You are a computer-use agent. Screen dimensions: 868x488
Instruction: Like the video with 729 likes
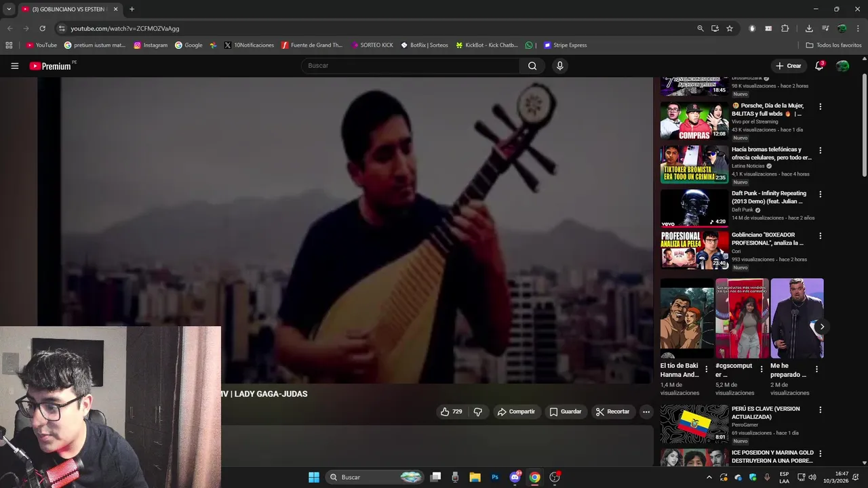pos(452,411)
